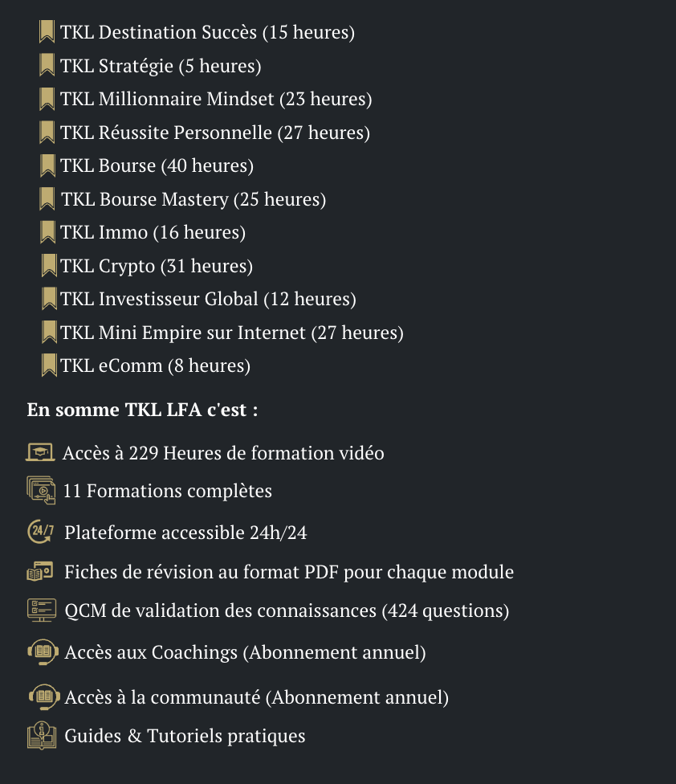
Task: Click the guide book info icon
Action: click(42, 736)
